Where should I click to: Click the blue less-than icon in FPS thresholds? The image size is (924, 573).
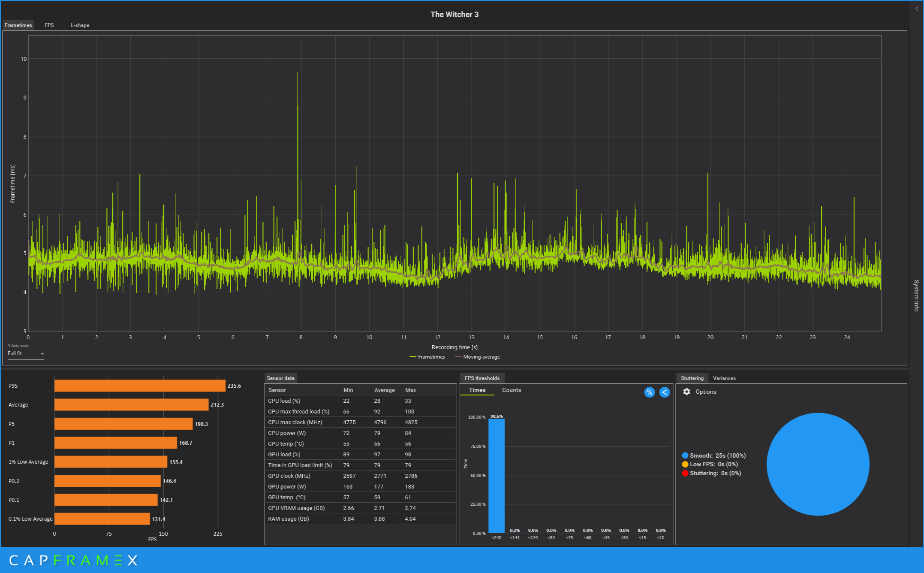coord(664,392)
